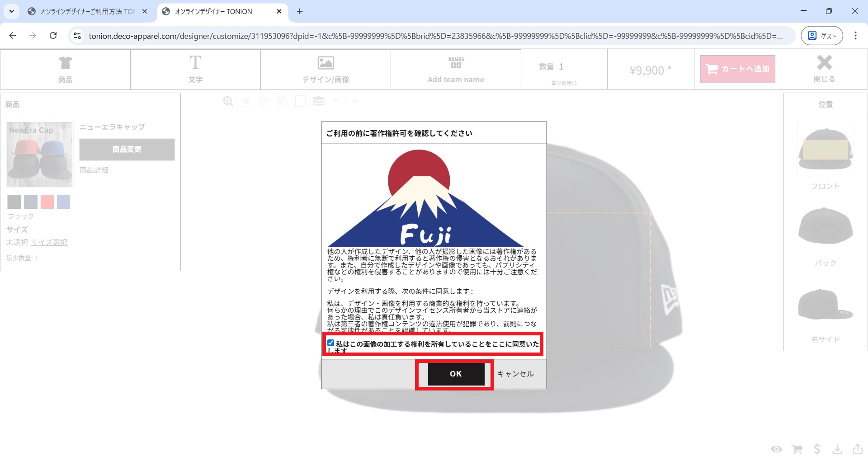Open the Add team name tab

[456, 70]
